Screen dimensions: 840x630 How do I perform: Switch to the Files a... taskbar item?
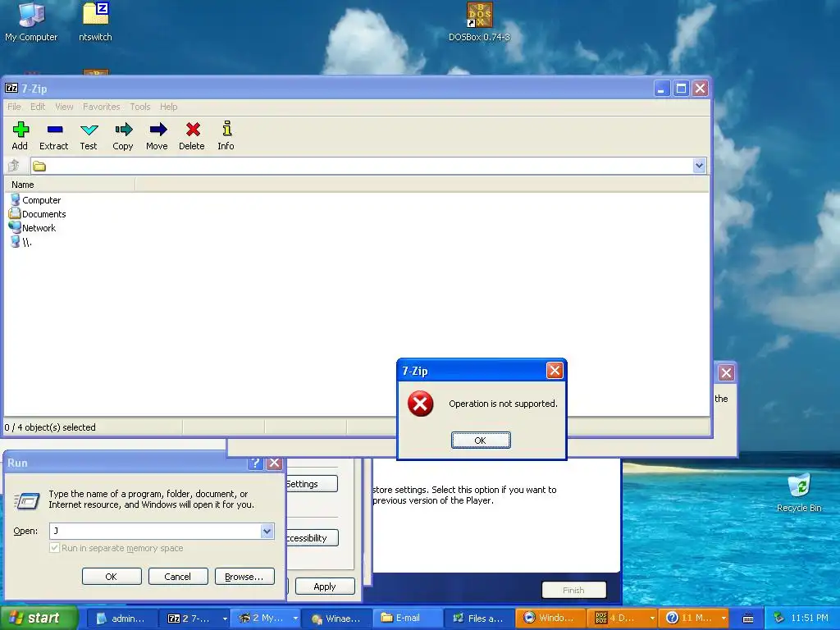(478, 619)
